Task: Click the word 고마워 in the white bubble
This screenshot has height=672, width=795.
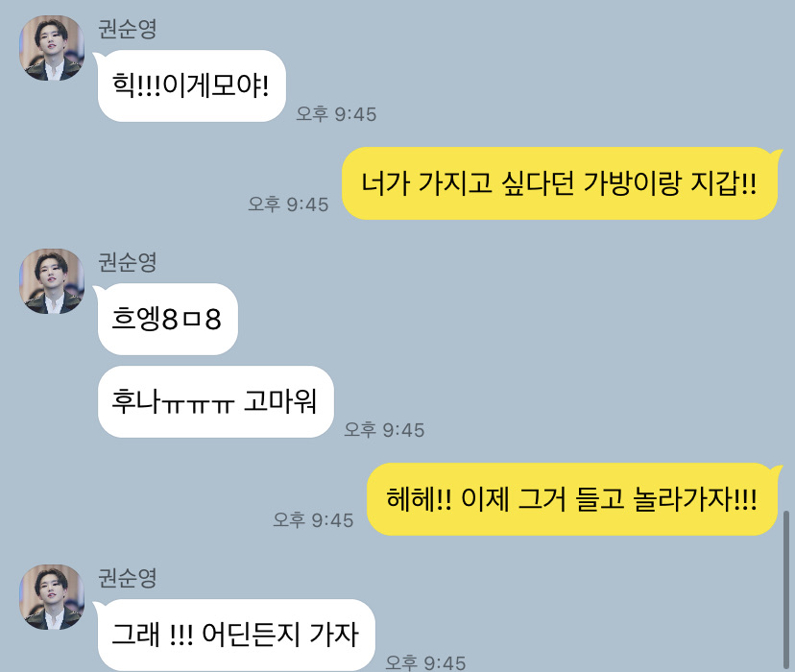Action: pos(280,401)
